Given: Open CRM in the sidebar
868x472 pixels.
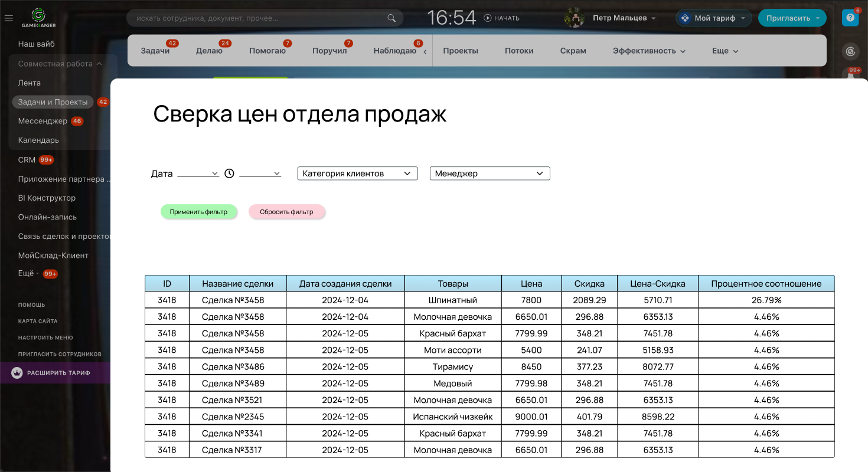Looking at the screenshot, I should pos(27,159).
